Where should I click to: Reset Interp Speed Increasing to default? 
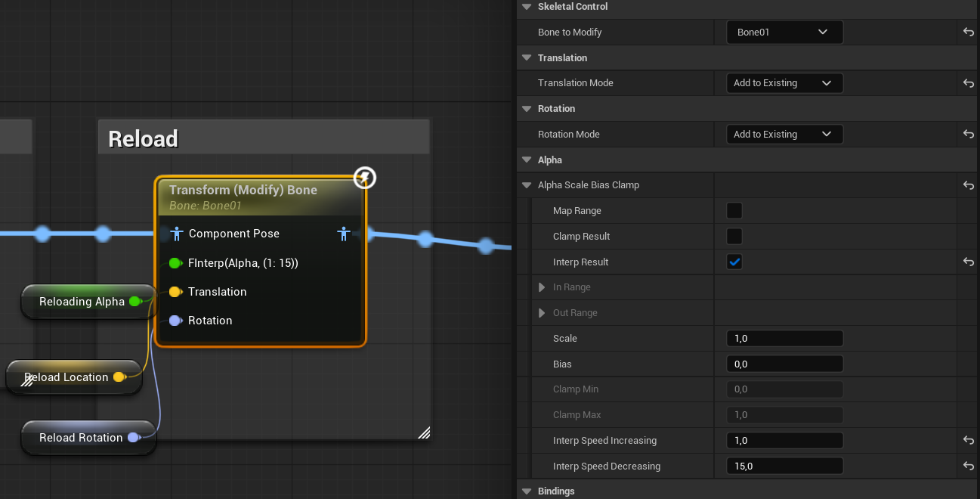click(x=968, y=441)
